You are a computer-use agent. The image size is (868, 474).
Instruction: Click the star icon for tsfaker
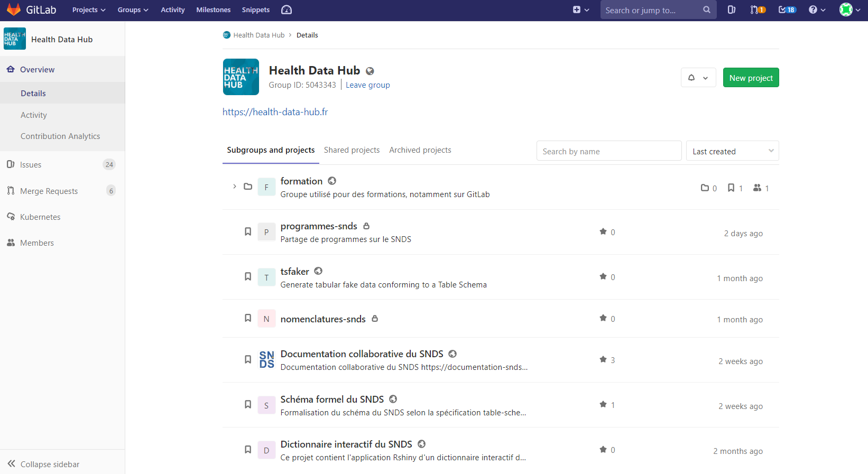[603, 276]
